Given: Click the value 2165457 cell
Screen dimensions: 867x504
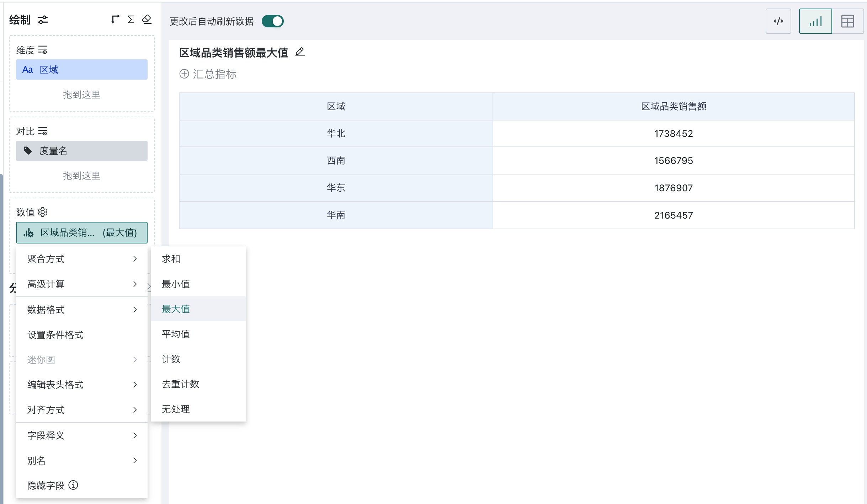Looking at the screenshot, I should (x=674, y=215).
